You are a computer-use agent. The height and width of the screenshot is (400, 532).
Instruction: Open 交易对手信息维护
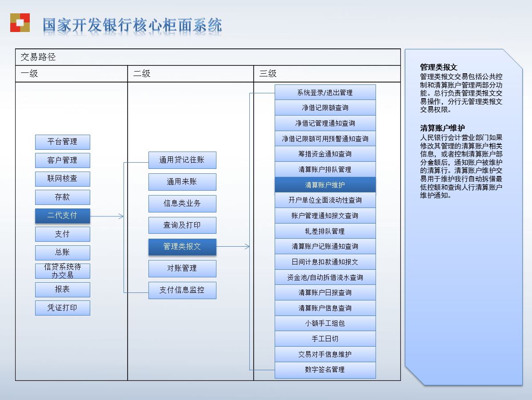[325, 354]
